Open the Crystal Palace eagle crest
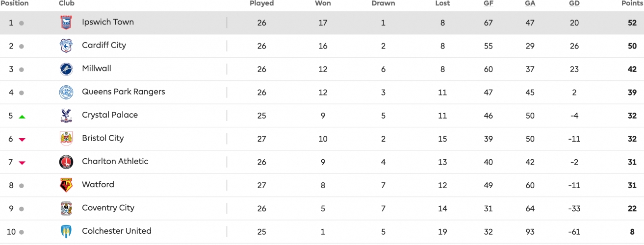644x245 pixels. coord(66,116)
